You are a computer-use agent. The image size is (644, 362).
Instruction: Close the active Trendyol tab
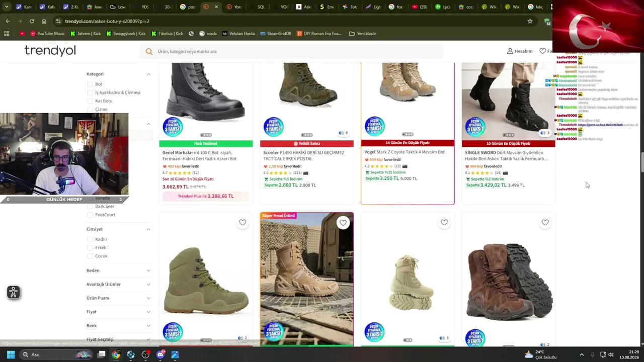pyautogui.click(x=216, y=7)
